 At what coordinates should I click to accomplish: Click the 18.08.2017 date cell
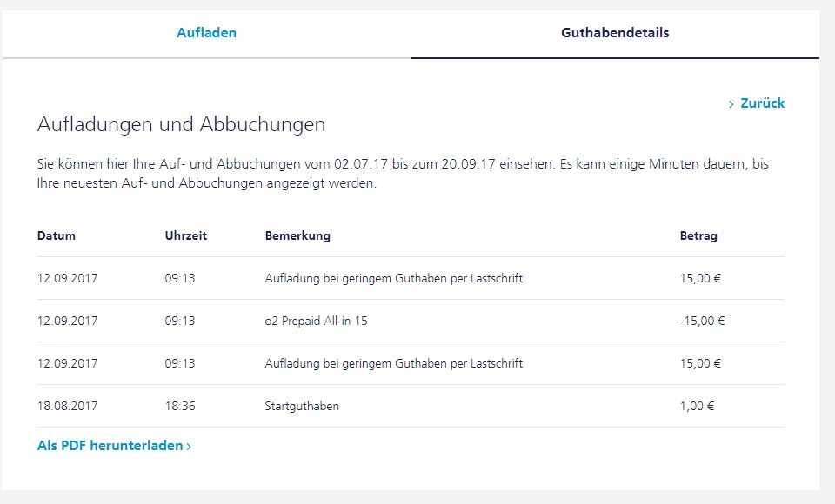[x=68, y=406]
